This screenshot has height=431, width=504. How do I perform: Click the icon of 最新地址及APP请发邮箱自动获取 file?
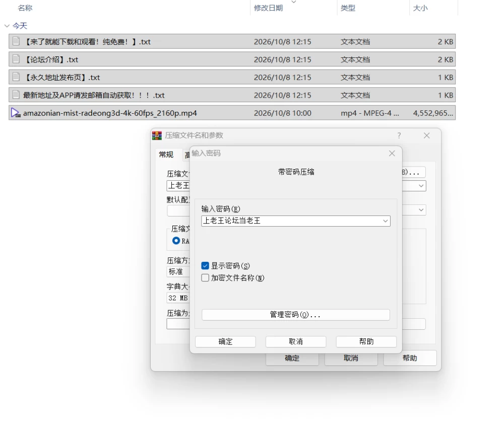click(x=16, y=95)
